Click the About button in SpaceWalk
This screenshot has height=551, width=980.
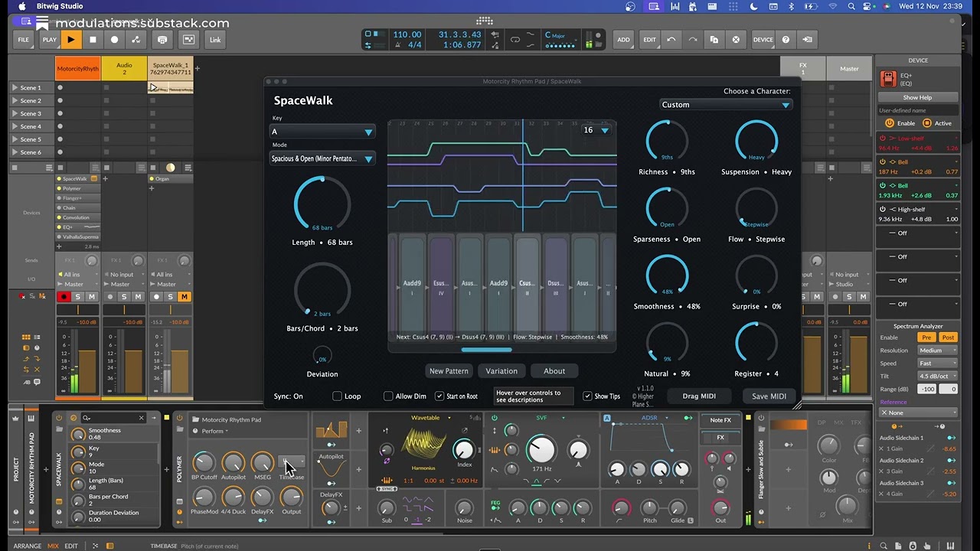coord(554,371)
